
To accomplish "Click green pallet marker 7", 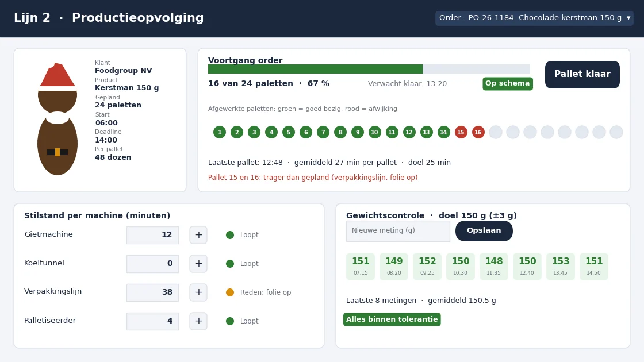I will pyautogui.click(x=323, y=132).
